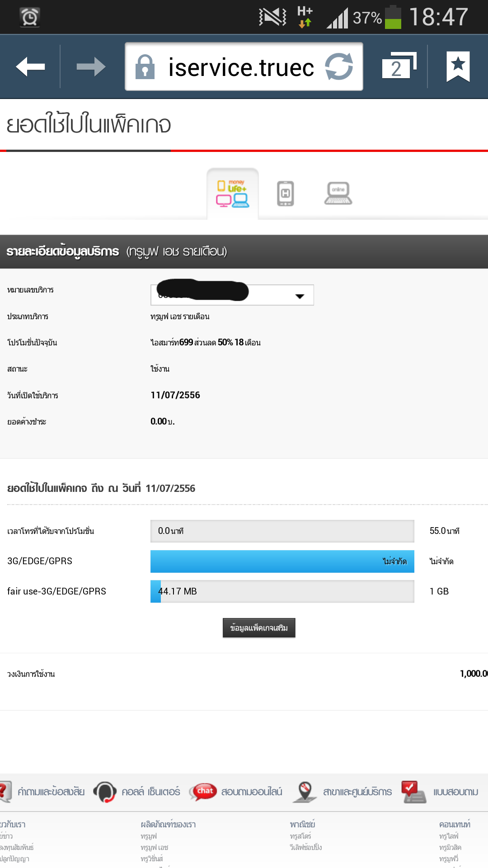
Task: Tap the chat bubble icon
Action: (203, 792)
